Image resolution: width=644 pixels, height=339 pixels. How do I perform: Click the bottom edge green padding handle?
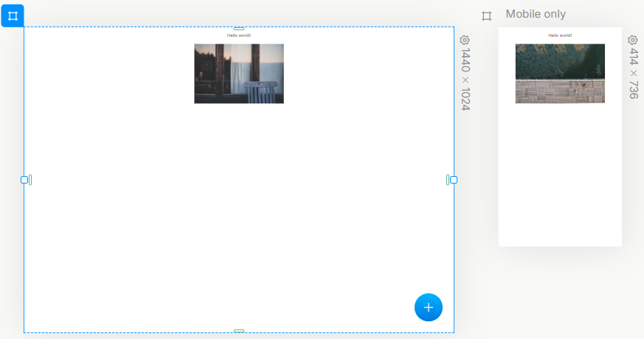pos(239,331)
